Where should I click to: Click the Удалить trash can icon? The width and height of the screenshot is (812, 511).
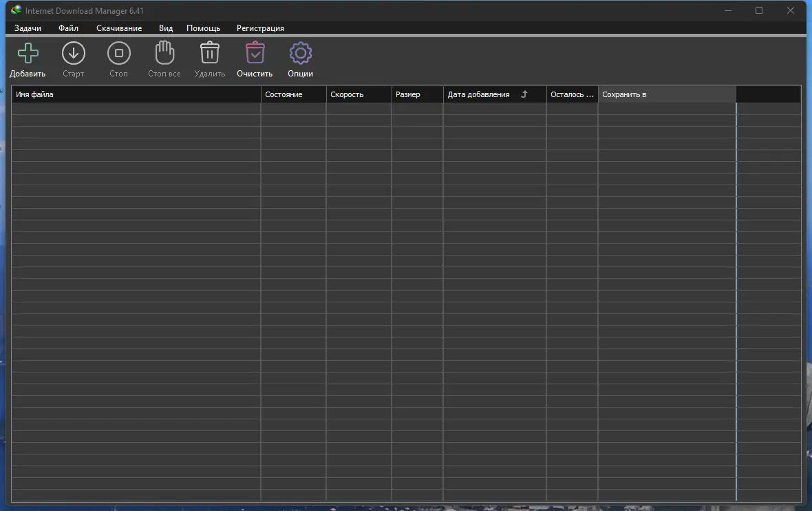click(x=210, y=52)
